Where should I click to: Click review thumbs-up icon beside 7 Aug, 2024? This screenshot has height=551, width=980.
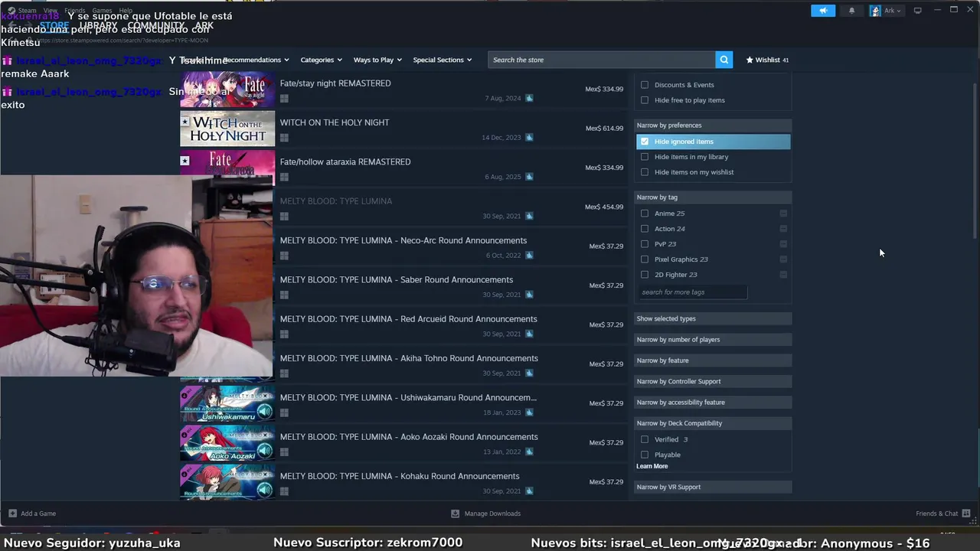click(x=529, y=98)
